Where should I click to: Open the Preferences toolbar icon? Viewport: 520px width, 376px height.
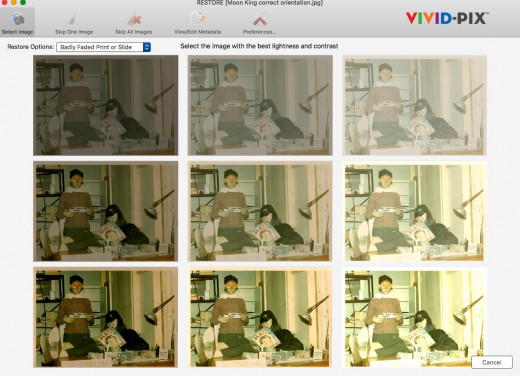tap(259, 19)
